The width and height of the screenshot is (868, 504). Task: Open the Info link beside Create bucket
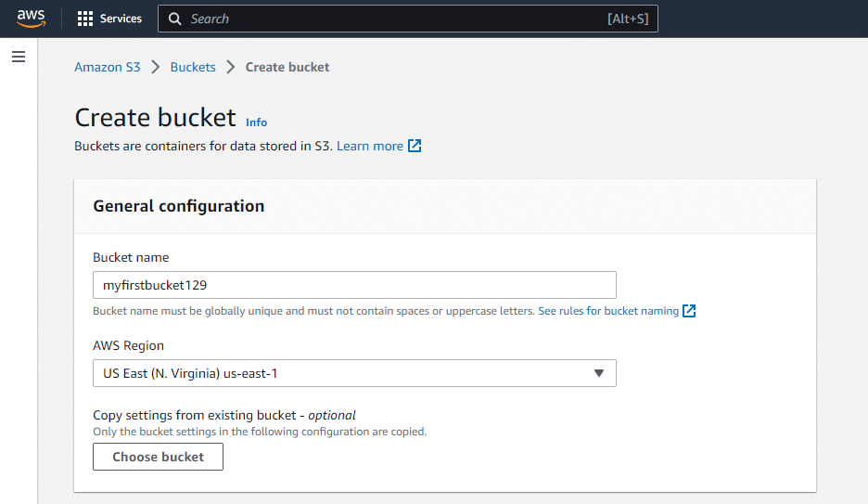tap(256, 123)
